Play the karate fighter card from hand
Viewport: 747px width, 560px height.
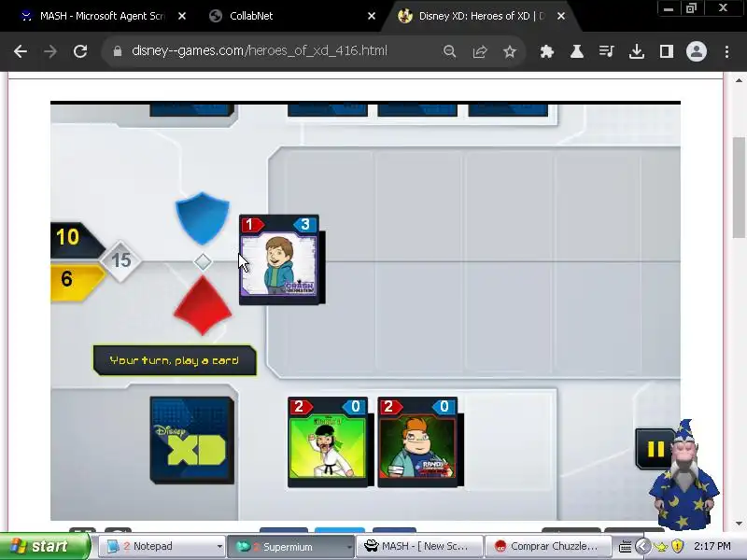[328, 441]
